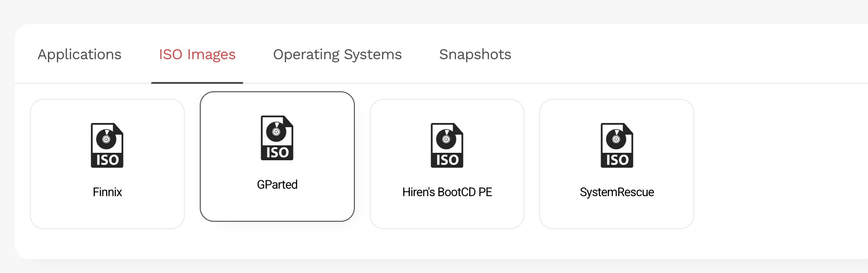Click the SystemRescue text label
The width and height of the screenshot is (868, 273).
click(617, 192)
